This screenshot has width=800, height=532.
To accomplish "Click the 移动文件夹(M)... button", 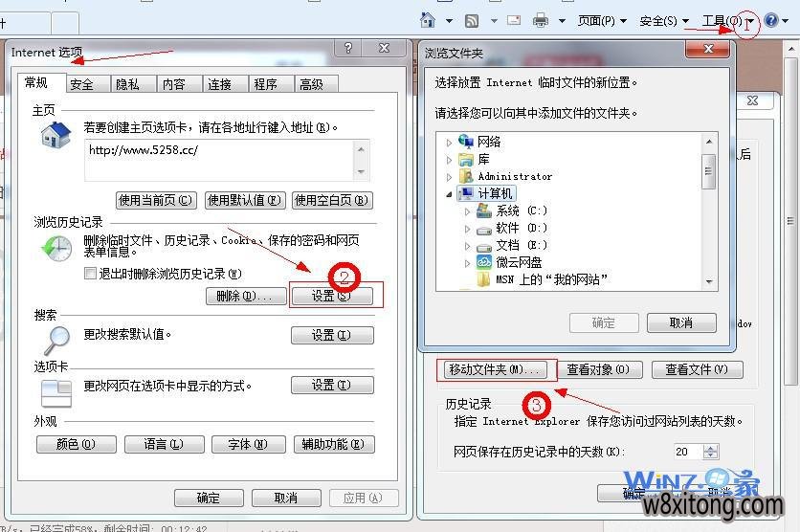I will coord(495,369).
